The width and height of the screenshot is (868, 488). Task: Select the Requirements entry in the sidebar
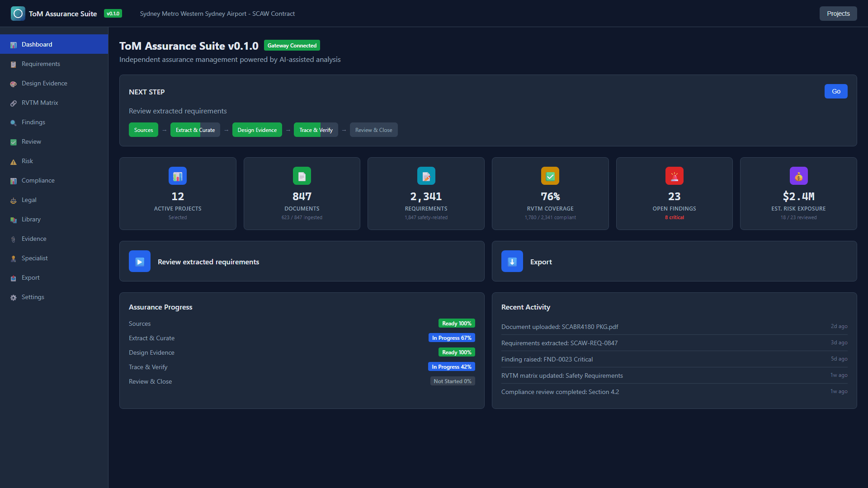41,64
